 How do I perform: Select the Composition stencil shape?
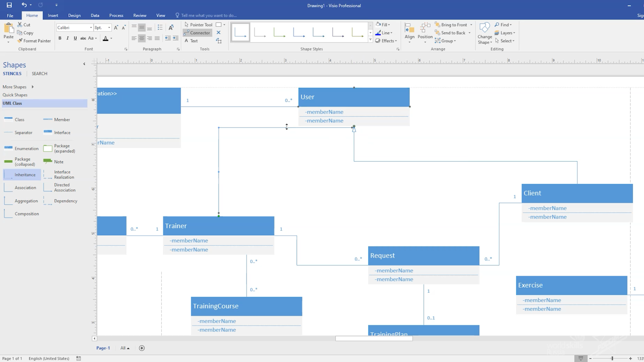pyautogui.click(x=21, y=214)
